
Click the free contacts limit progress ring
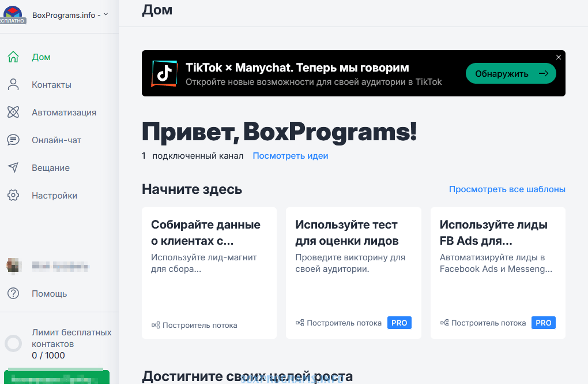pos(13,344)
